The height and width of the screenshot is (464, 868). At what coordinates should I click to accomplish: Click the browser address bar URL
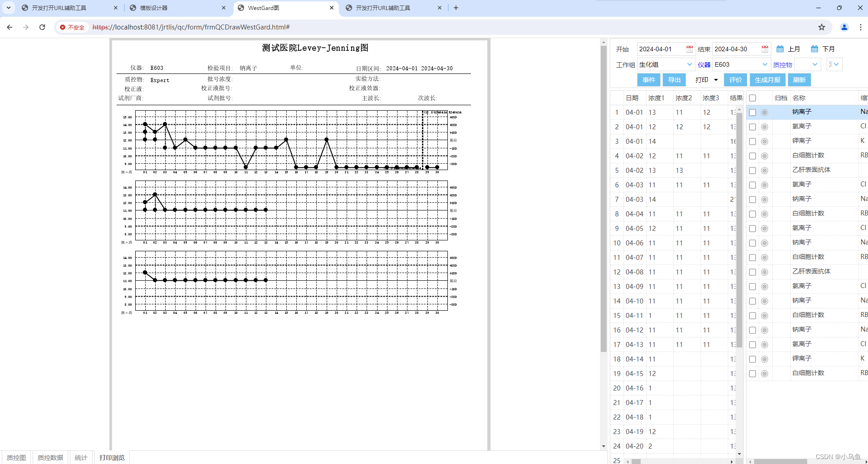point(191,27)
